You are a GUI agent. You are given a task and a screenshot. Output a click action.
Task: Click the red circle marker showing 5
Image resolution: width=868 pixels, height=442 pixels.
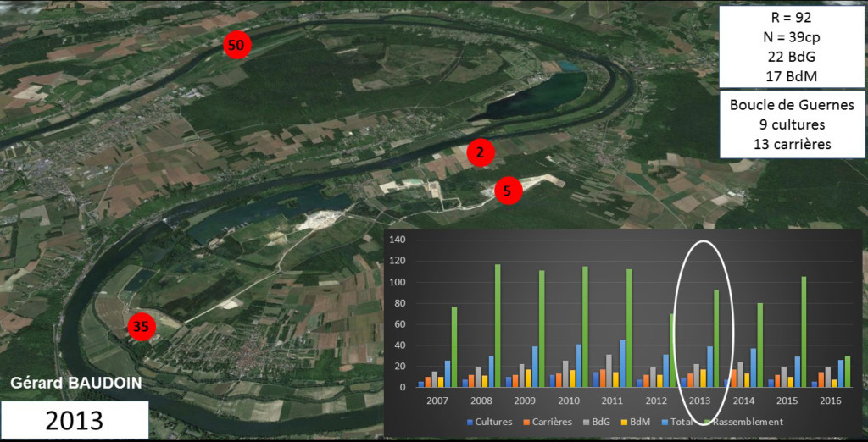tap(509, 191)
